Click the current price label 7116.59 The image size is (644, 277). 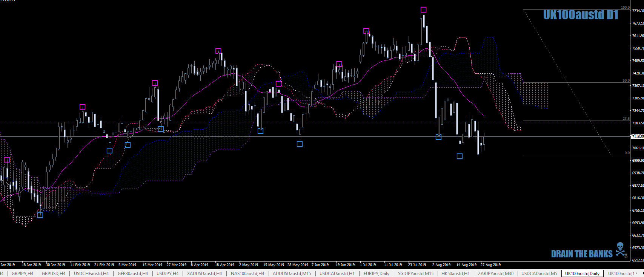pos(637,136)
